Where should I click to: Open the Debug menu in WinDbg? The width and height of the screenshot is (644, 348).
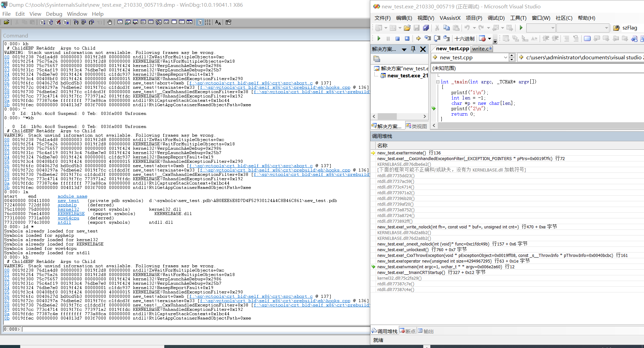[x=54, y=14]
